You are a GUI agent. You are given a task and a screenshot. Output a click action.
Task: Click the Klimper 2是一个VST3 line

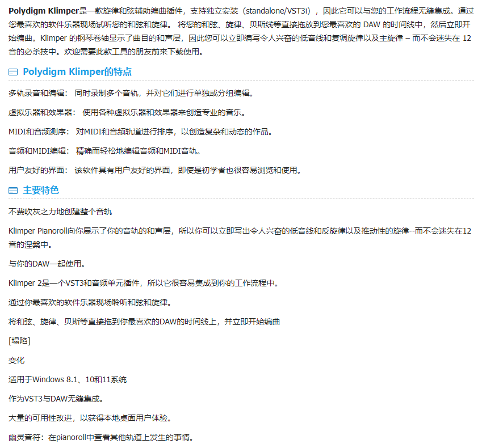(144, 283)
